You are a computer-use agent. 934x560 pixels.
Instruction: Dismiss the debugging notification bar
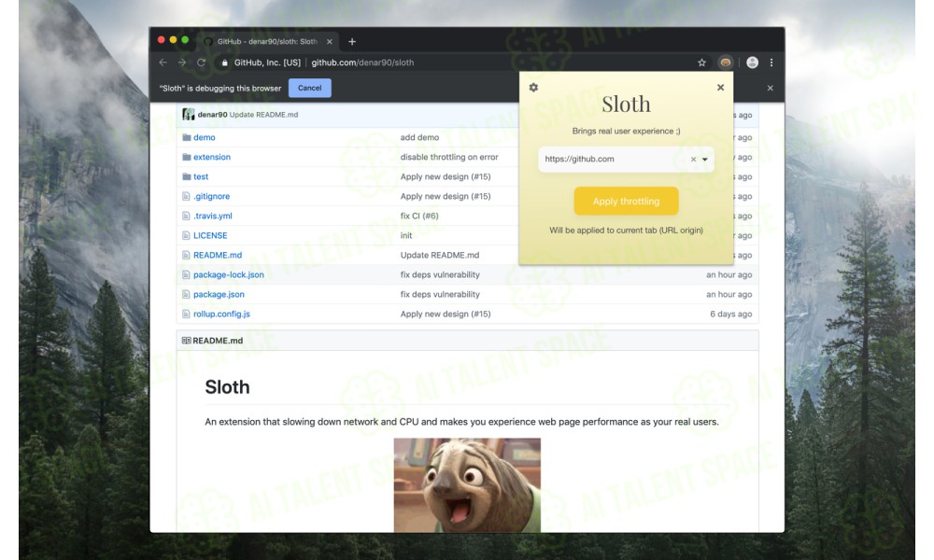click(x=770, y=88)
